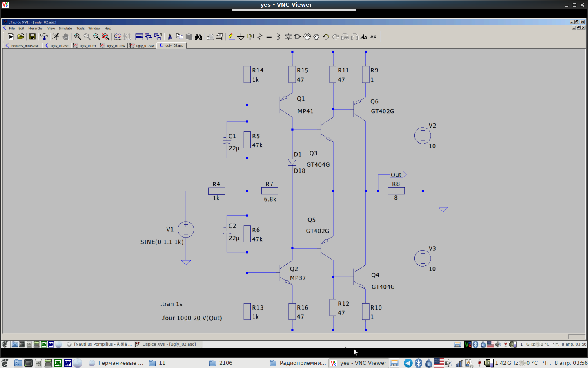Click the Open file folder icon

pyautogui.click(x=21, y=37)
